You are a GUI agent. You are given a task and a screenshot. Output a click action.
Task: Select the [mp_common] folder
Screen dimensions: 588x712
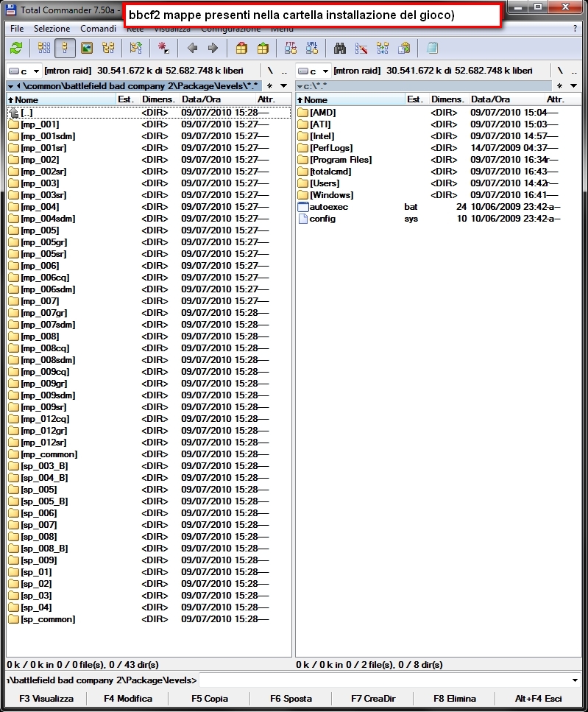149,454
